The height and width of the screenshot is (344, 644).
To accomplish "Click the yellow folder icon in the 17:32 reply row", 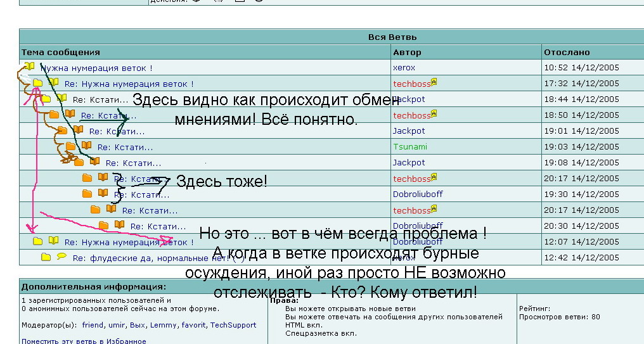I will (38, 83).
